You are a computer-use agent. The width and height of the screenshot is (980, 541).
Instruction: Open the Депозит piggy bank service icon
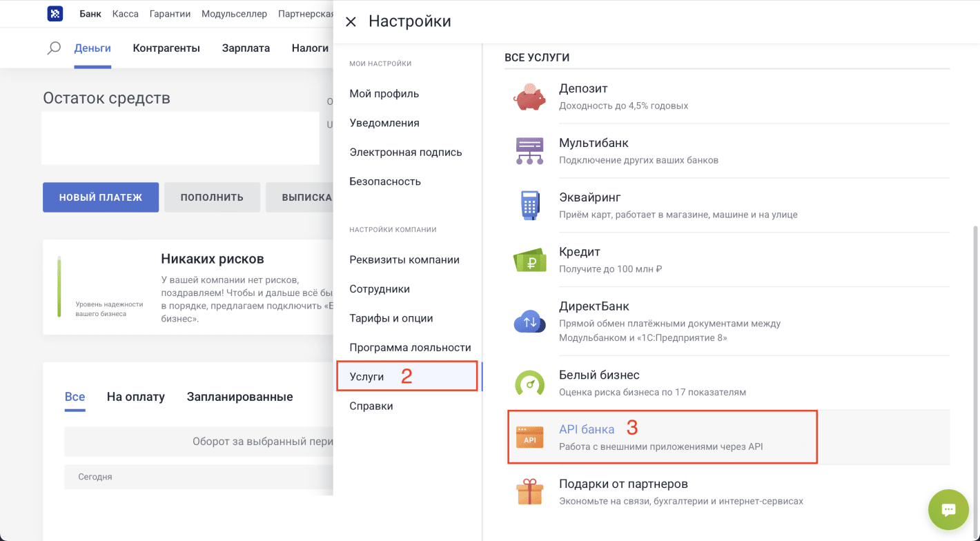click(529, 96)
